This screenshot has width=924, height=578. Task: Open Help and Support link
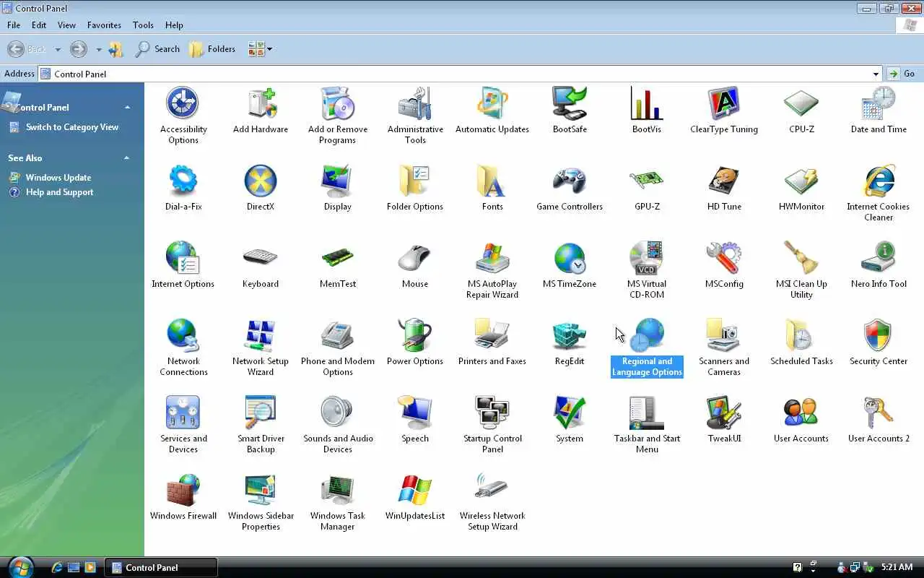tap(59, 192)
